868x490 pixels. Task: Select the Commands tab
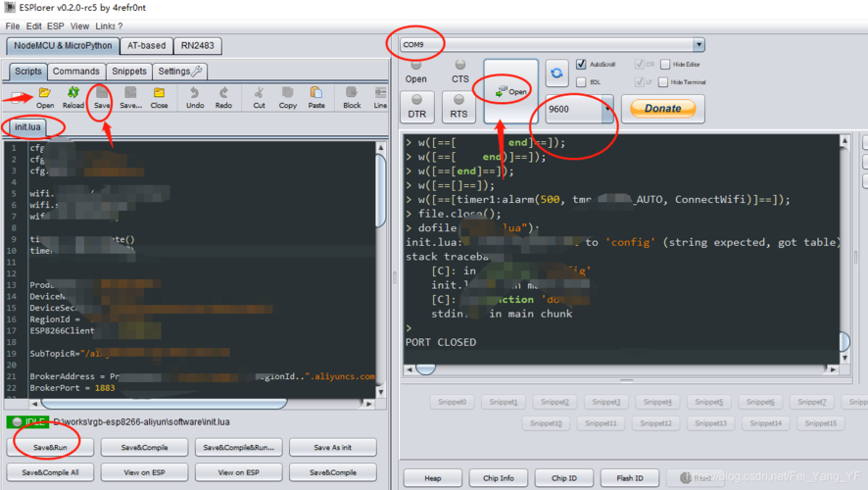tap(76, 71)
